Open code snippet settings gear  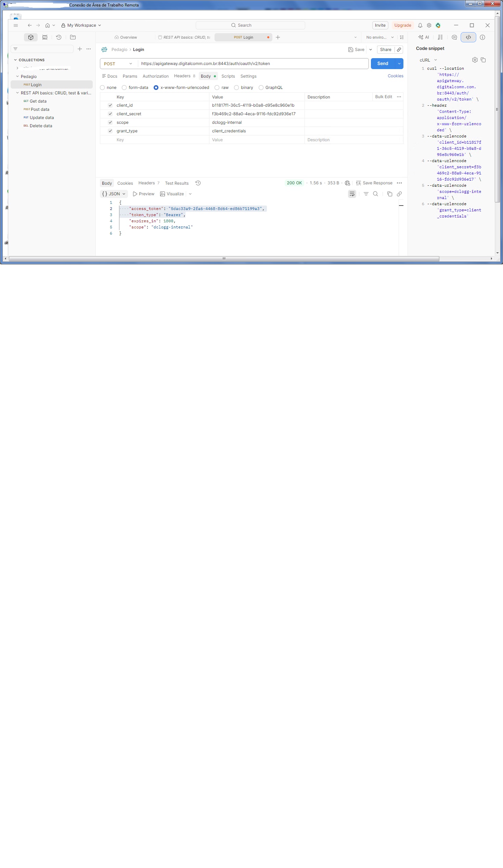pyautogui.click(x=475, y=60)
